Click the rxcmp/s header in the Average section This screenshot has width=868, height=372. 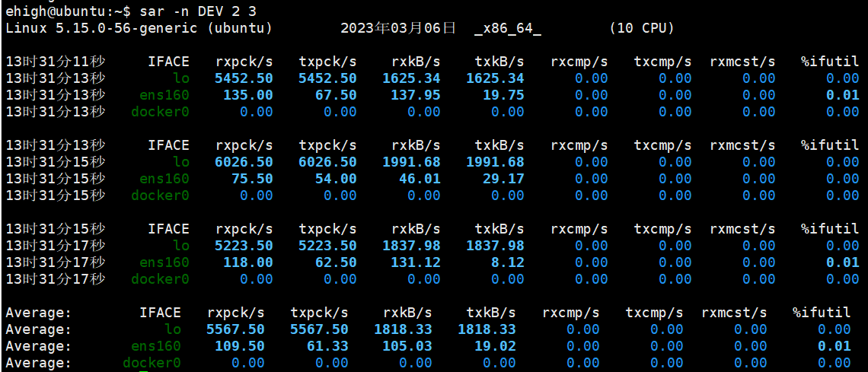[x=571, y=313]
